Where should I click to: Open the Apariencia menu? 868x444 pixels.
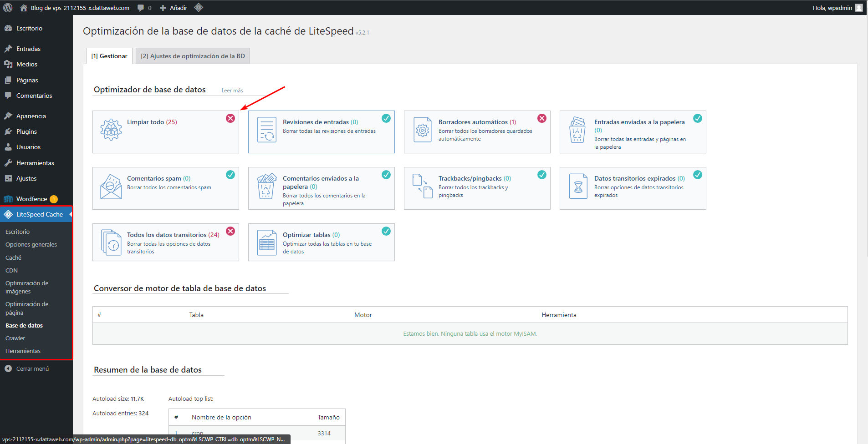pyautogui.click(x=31, y=116)
